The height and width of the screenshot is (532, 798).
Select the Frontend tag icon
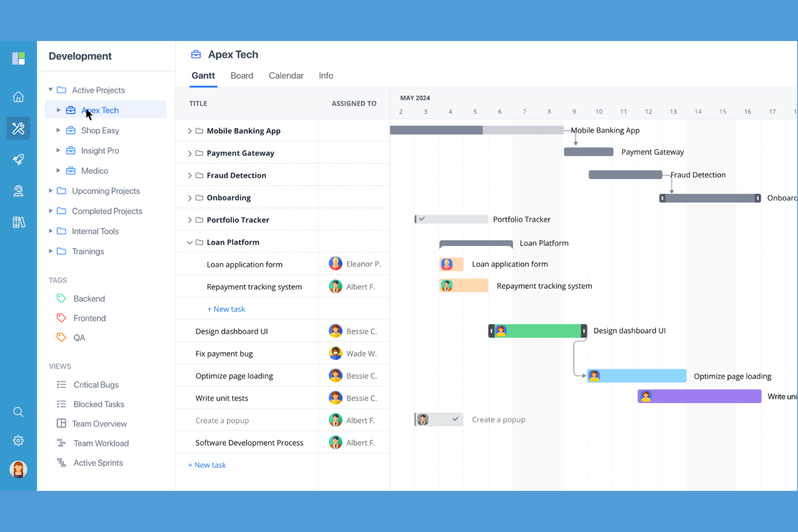point(61,318)
